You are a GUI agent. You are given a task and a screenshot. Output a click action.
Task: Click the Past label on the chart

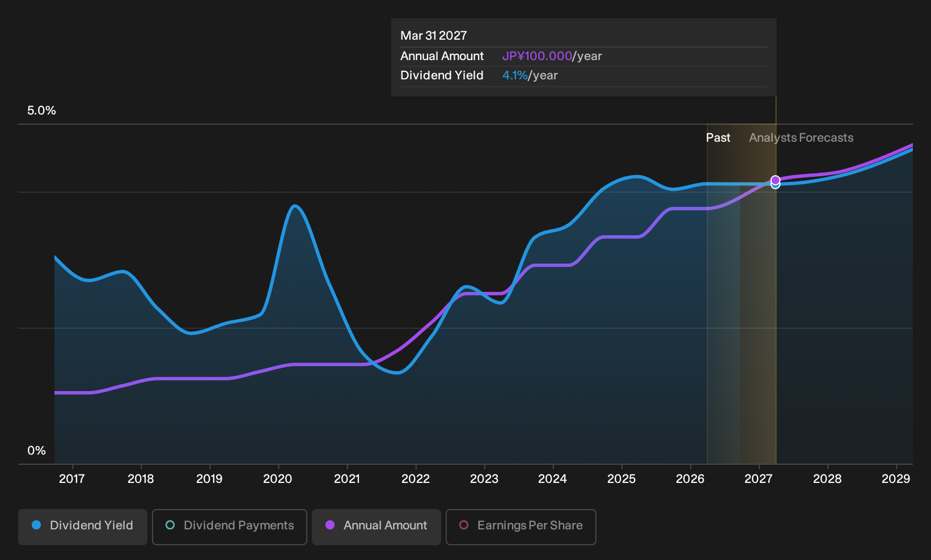718,138
